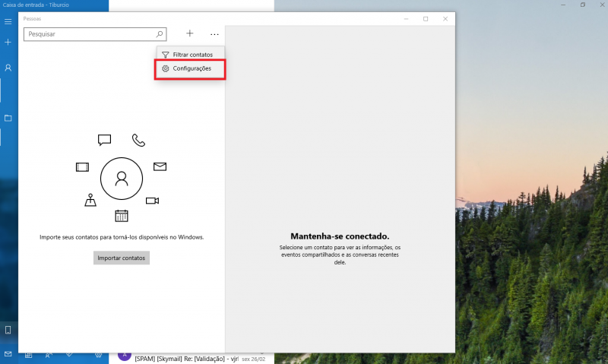Close the Pessoas window

[x=445, y=18]
